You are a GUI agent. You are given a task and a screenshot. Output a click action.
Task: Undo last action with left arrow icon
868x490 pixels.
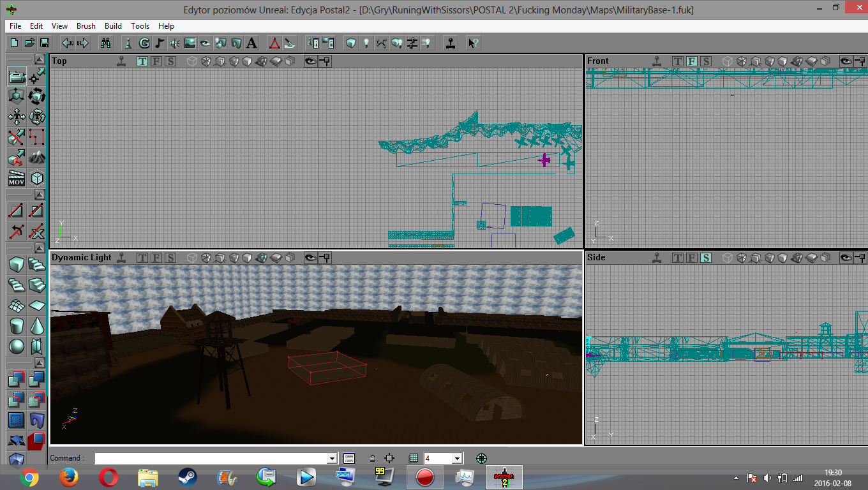(67, 43)
